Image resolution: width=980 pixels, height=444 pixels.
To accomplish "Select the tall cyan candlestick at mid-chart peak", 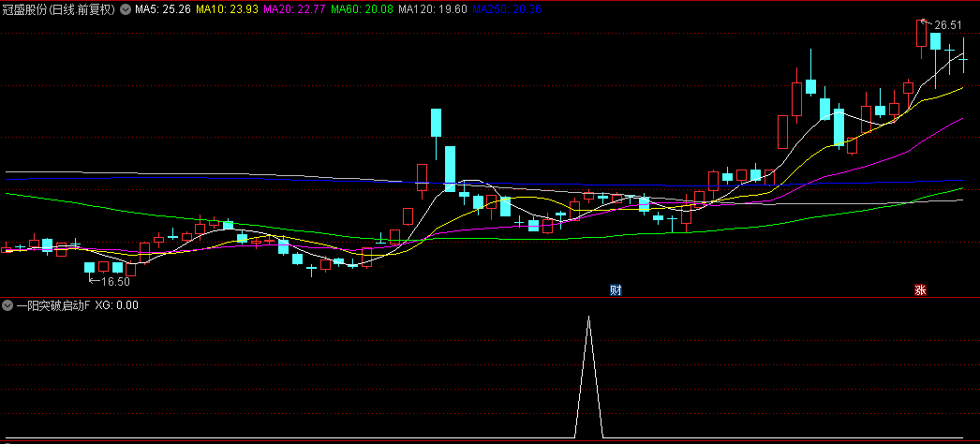I will [x=437, y=123].
